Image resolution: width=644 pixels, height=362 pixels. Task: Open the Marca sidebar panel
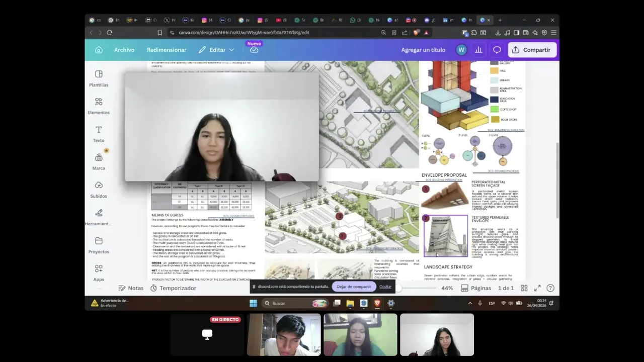point(99,162)
